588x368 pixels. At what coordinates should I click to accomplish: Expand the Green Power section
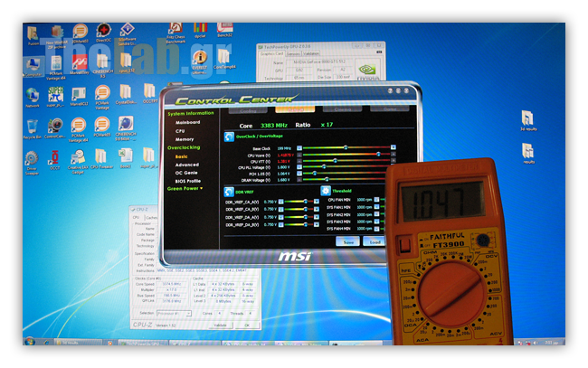coord(185,188)
